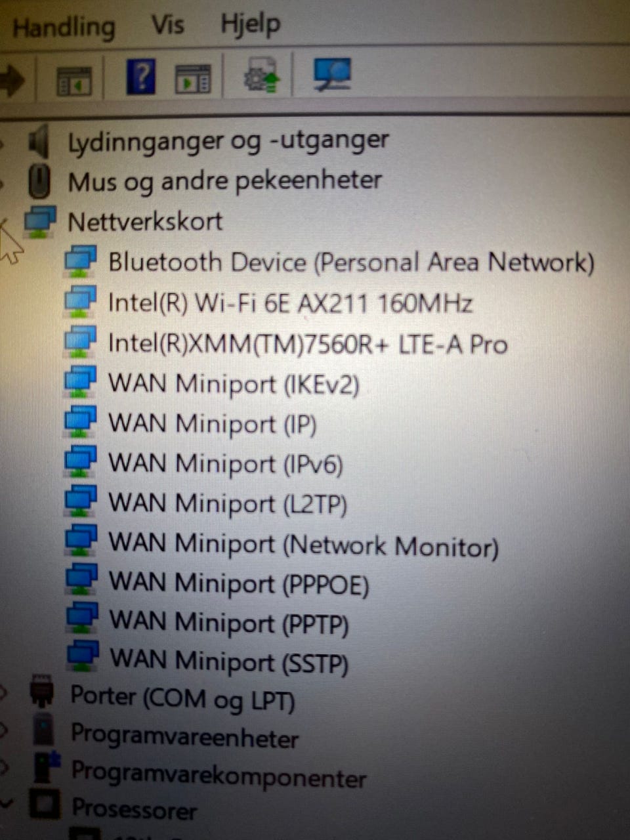Click the scan for hardware changes monitor icon

[332, 73]
